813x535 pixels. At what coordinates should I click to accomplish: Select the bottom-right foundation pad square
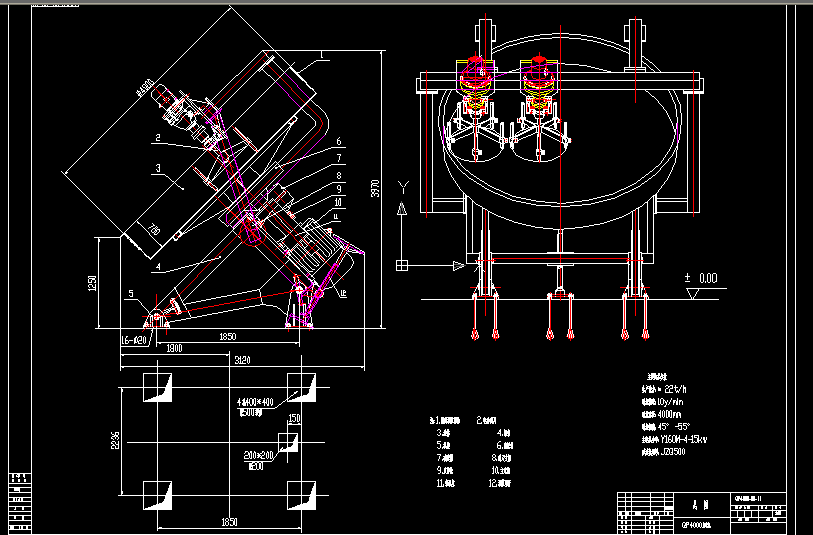pos(300,496)
